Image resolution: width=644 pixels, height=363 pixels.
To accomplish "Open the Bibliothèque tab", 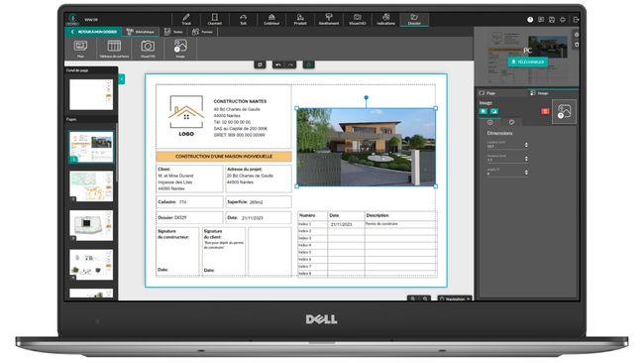I will pos(141,32).
